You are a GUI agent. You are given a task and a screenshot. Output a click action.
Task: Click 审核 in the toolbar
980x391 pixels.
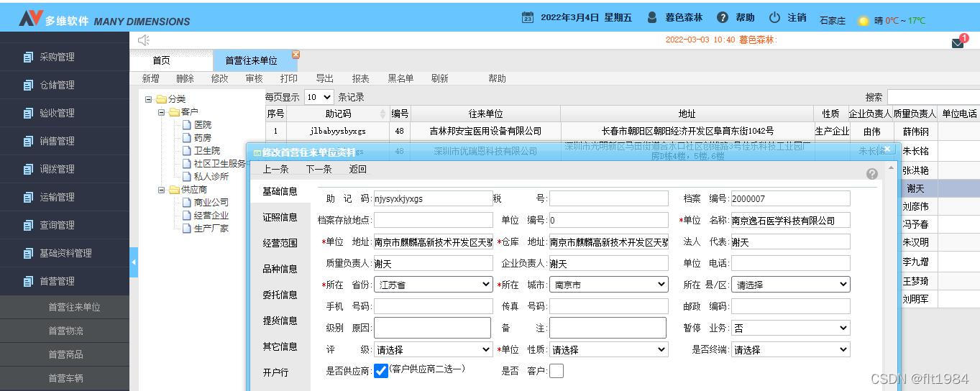click(x=254, y=78)
